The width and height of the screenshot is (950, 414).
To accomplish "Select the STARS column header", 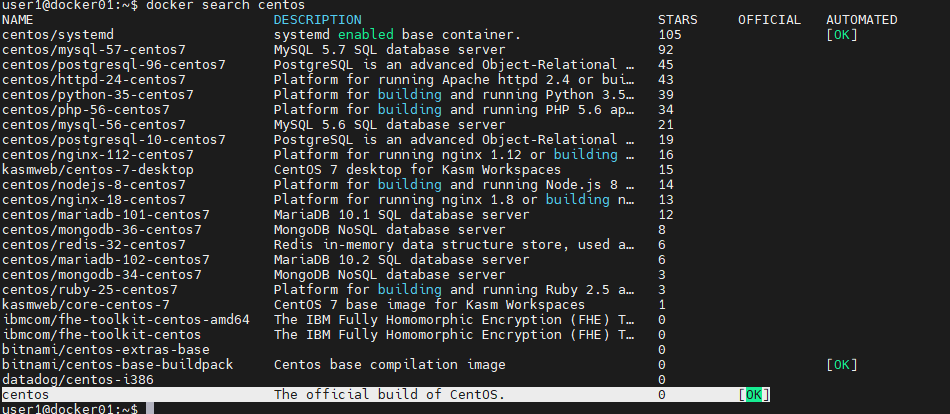I will tap(677, 20).
